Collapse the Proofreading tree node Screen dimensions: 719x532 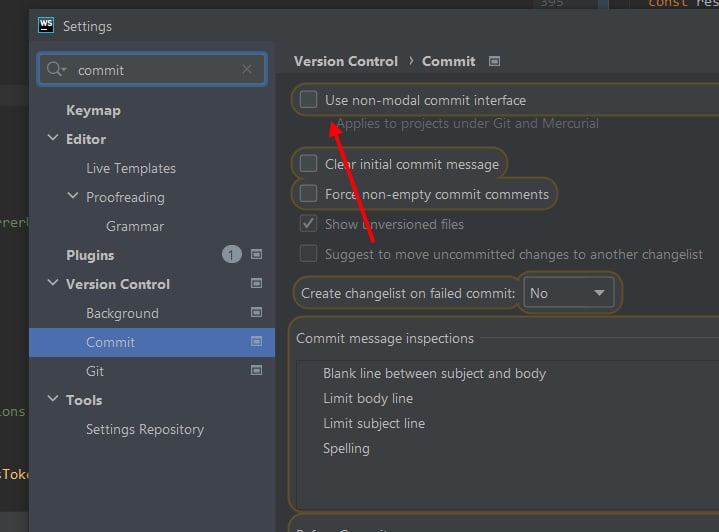tap(73, 197)
